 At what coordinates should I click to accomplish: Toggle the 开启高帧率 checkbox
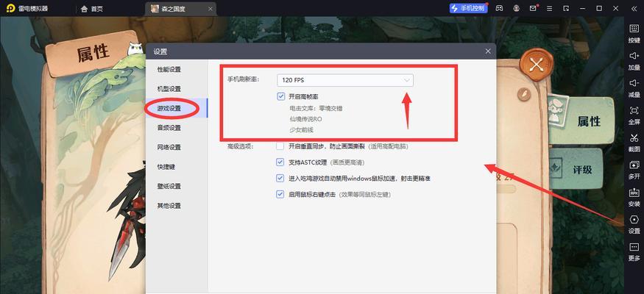coord(280,96)
